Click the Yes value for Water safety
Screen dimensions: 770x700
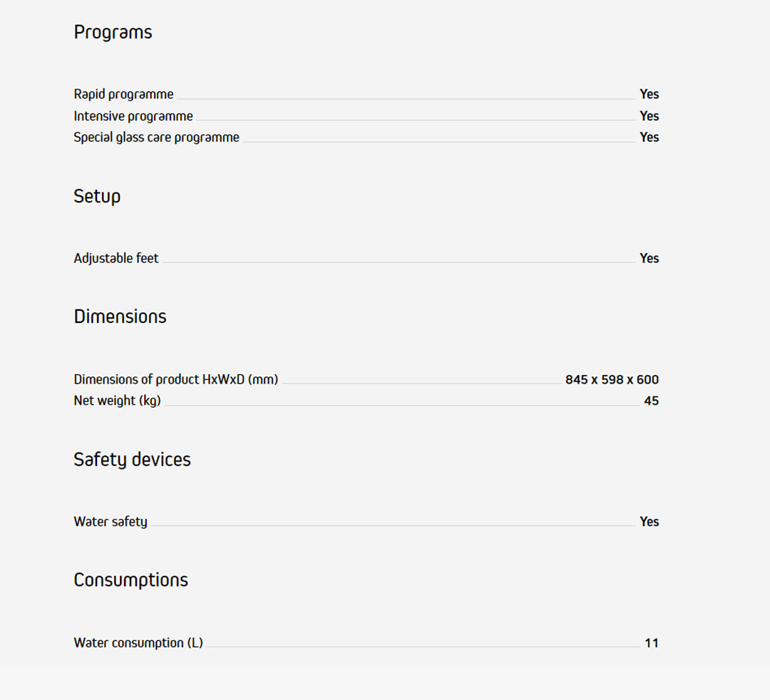click(x=649, y=522)
